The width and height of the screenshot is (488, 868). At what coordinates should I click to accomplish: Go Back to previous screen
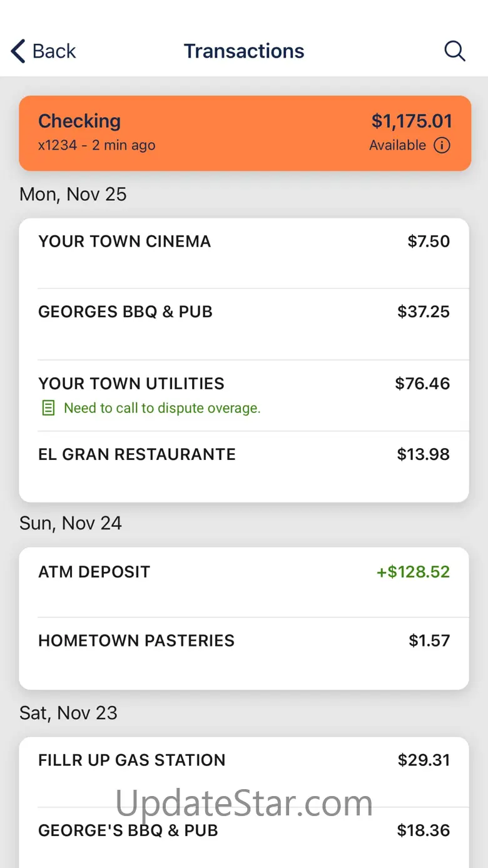43,51
